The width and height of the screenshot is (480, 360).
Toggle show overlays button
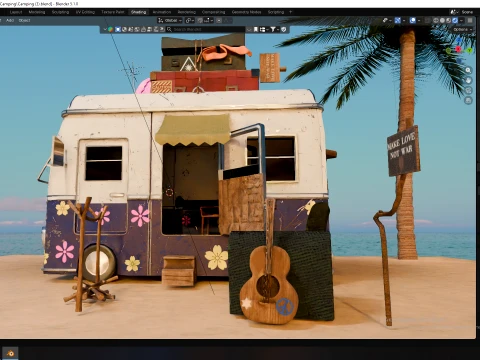pyautogui.click(x=413, y=20)
